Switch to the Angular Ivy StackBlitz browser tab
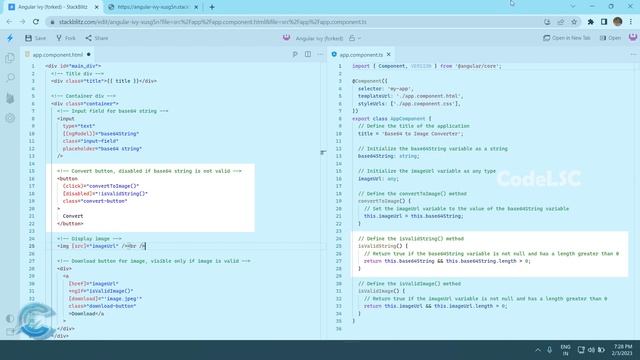 click(x=52, y=7)
